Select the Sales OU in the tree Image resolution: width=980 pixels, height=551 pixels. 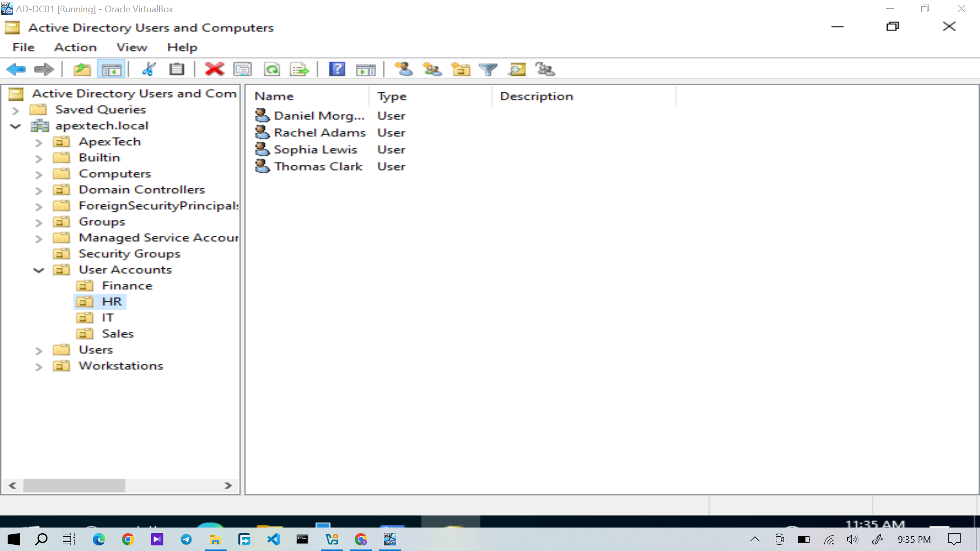click(118, 334)
